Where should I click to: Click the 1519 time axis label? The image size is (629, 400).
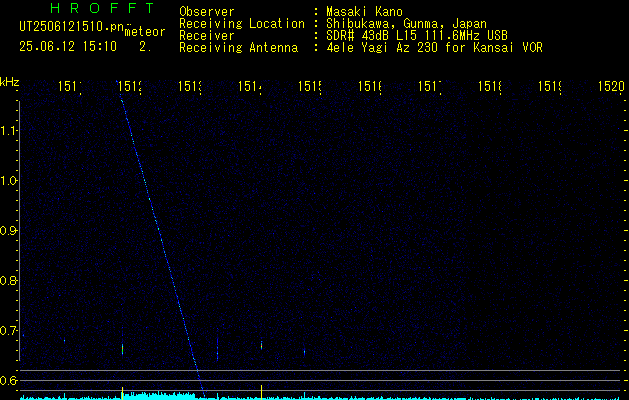coord(551,86)
